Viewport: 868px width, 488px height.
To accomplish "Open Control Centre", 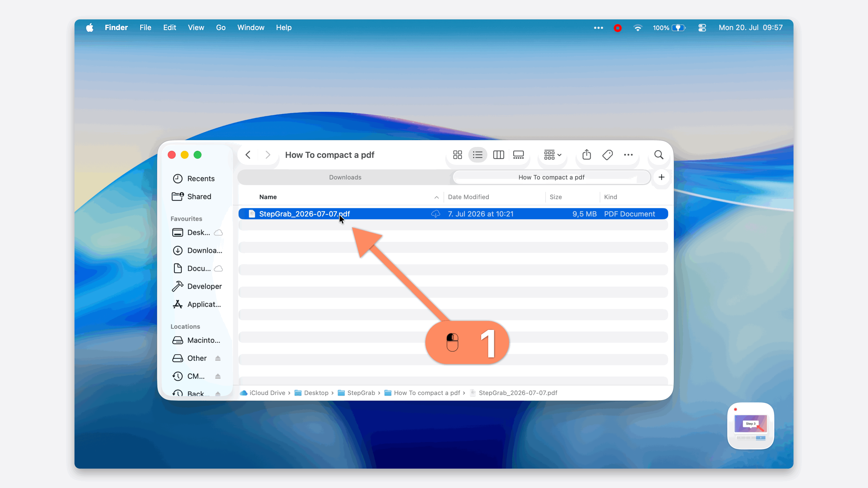I will point(702,28).
